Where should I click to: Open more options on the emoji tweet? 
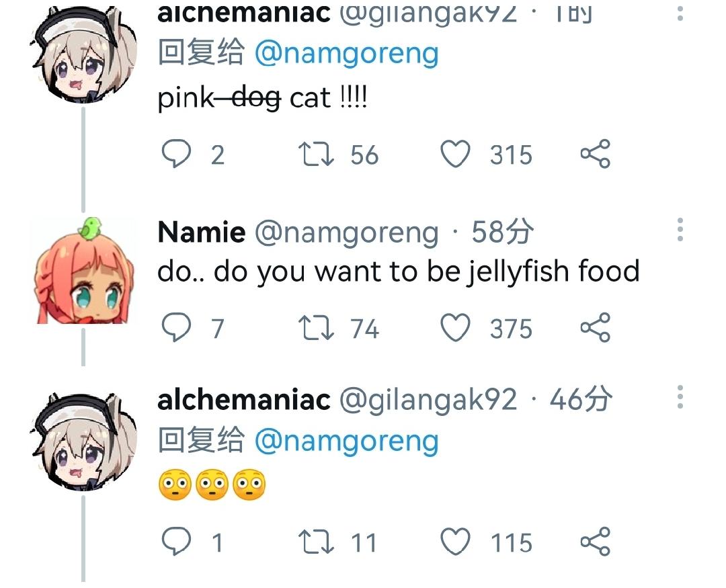click(x=680, y=396)
